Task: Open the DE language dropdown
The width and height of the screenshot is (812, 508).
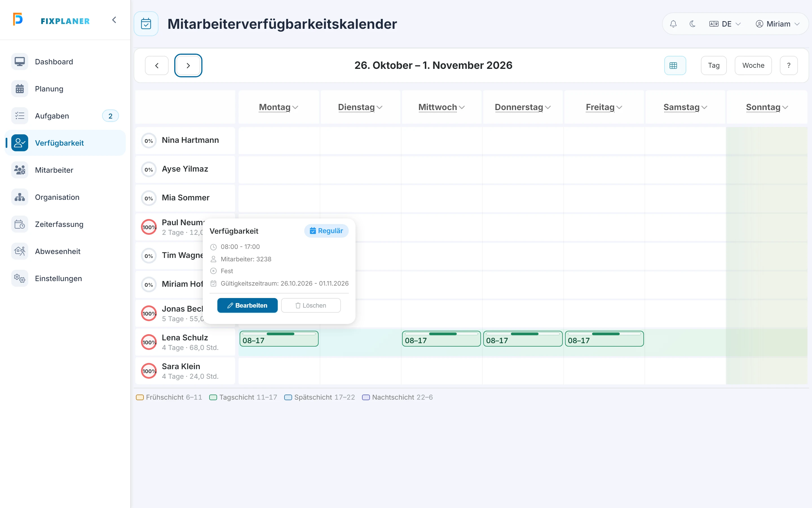Action: pyautogui.click(x=725, y=24)
